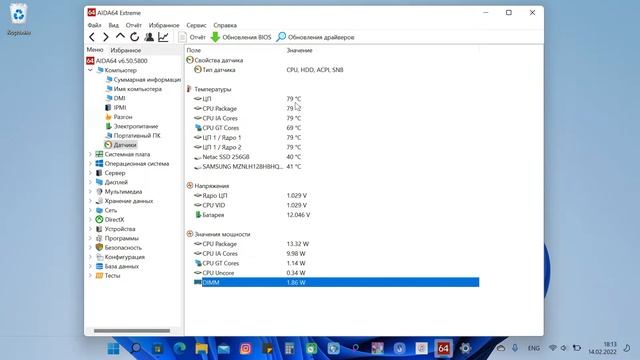The image size is (640, 360).
Task: Select the DMI tree item
Action: pyautogui.click(x=116, y=98)
